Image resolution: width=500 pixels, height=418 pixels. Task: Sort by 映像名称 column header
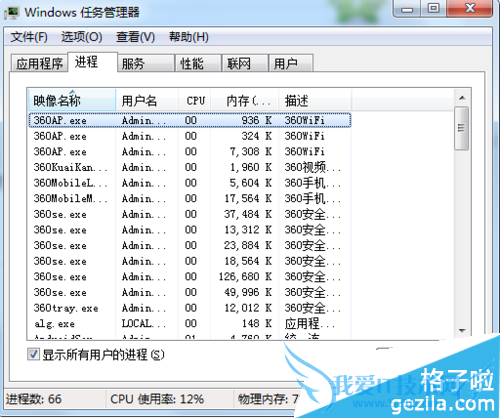(x=72, y=100)
